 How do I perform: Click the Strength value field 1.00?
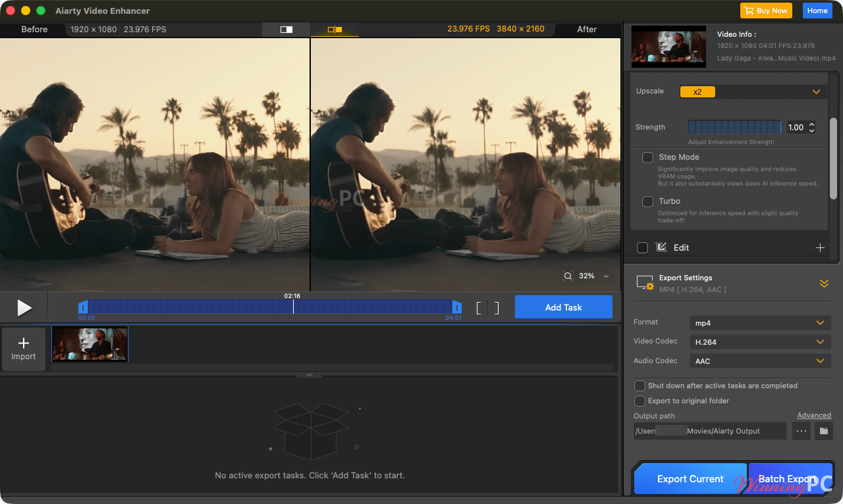pyautogui.click(x=796, y=128)
